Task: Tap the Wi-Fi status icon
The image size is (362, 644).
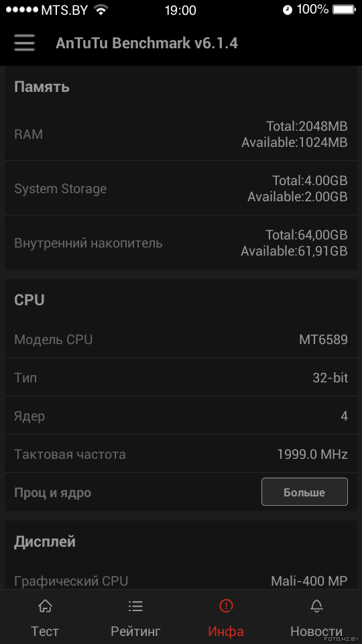Action: pos(101,9)
